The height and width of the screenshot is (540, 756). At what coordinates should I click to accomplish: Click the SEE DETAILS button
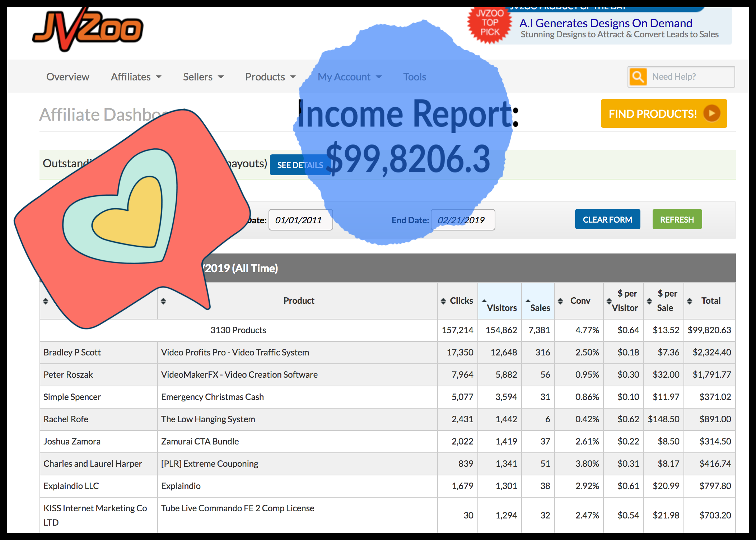click(x=300, y=165)
